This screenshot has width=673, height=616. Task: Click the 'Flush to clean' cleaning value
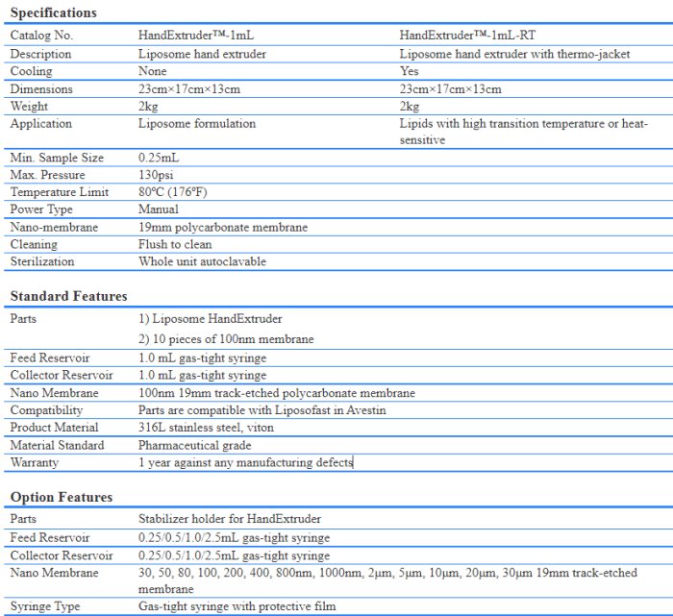(x=176, y=244)
